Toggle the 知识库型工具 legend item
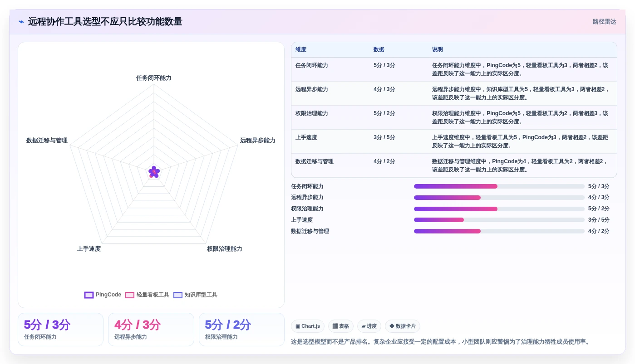This screenshot has width=635, height=364. click(195, 295)
